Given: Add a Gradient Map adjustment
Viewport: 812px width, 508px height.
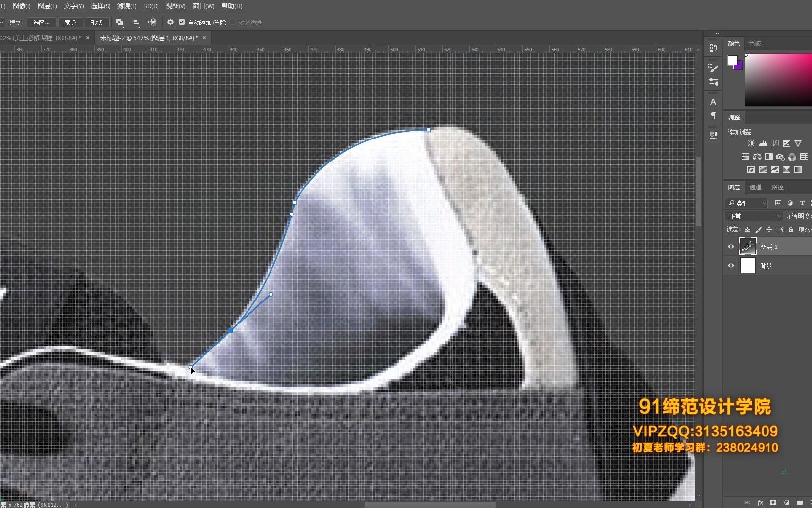Looking at the screenshot, I should click(x=798, y=170).
